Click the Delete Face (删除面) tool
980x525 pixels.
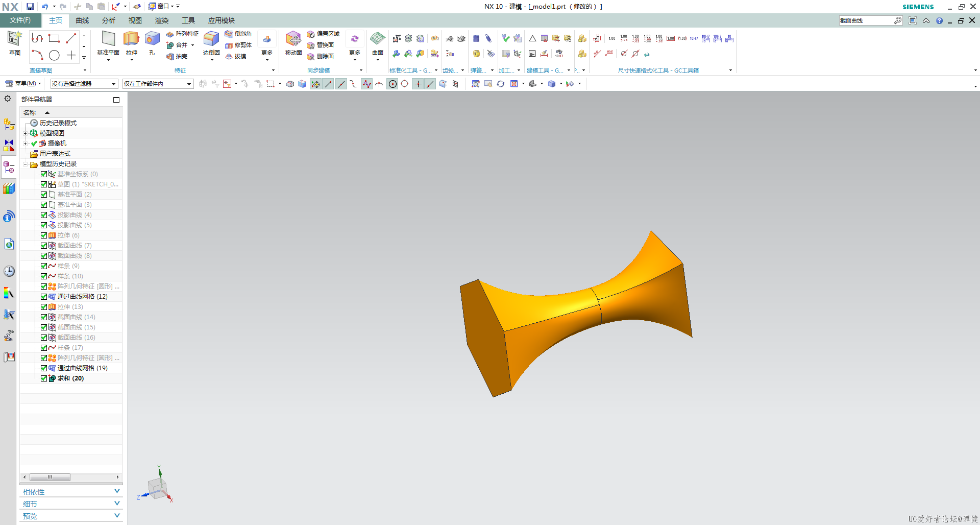pos(321,56)
